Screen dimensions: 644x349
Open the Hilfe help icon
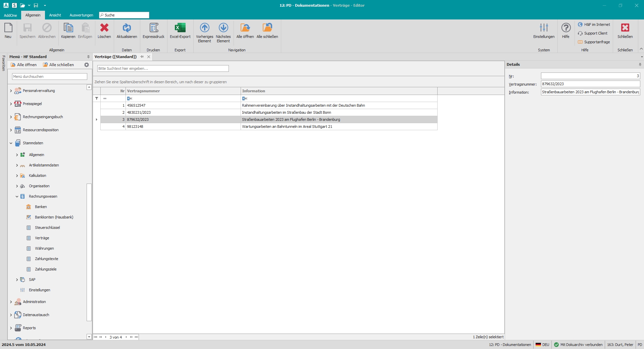point(566,28)
